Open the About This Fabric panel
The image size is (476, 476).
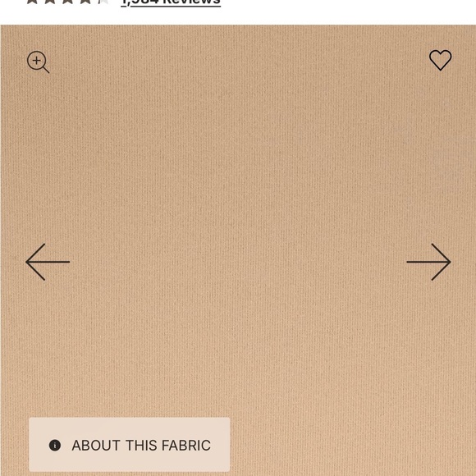130,445
